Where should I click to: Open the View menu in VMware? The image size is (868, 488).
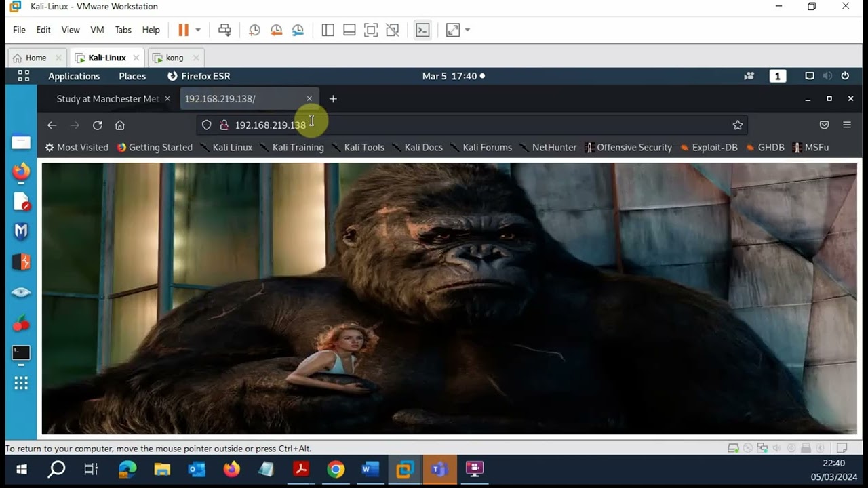point(71,30)
